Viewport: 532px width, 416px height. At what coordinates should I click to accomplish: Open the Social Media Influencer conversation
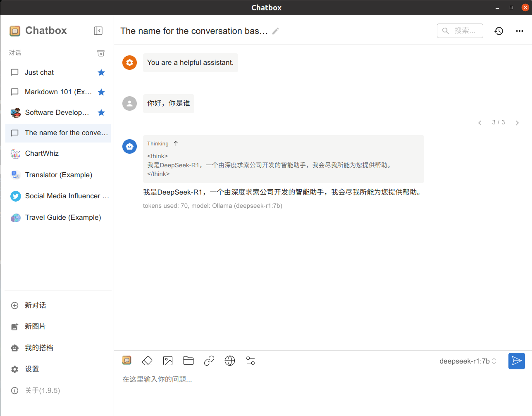pos(58,196)
